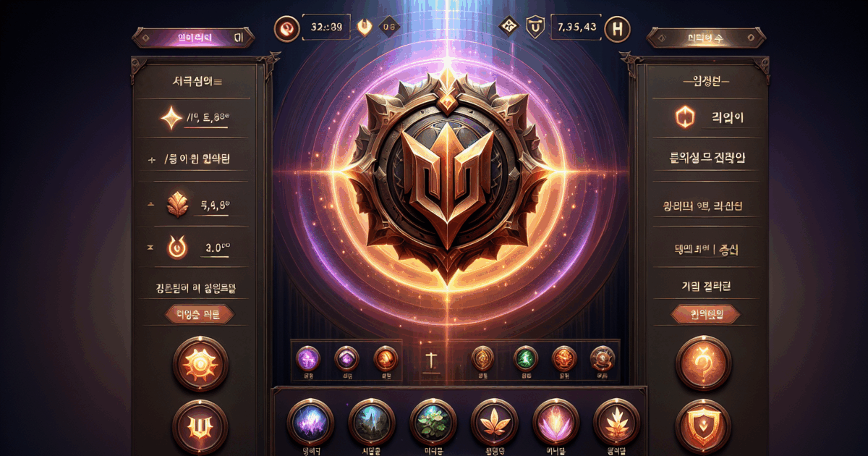This screenshot has width=868, height=456.
Task: Click the red text button in right panel
Action: (x=707, y=313)
